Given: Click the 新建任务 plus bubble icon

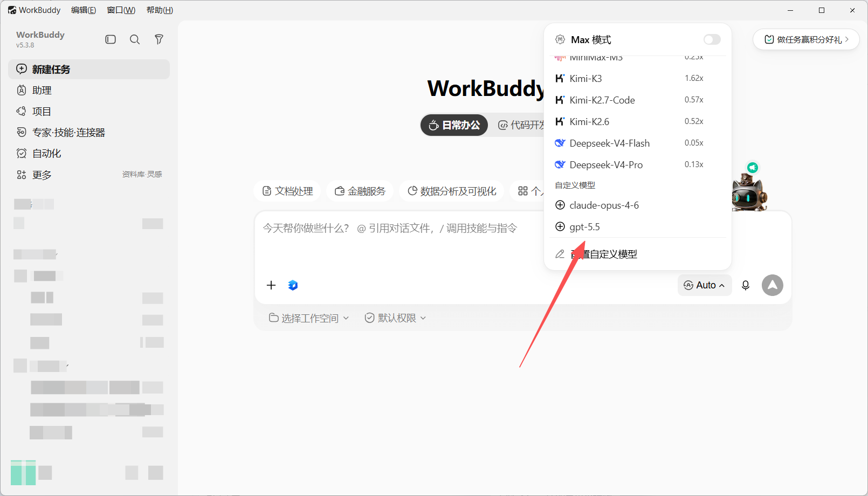Looking at the screenshot, I should tap(22, 69).
